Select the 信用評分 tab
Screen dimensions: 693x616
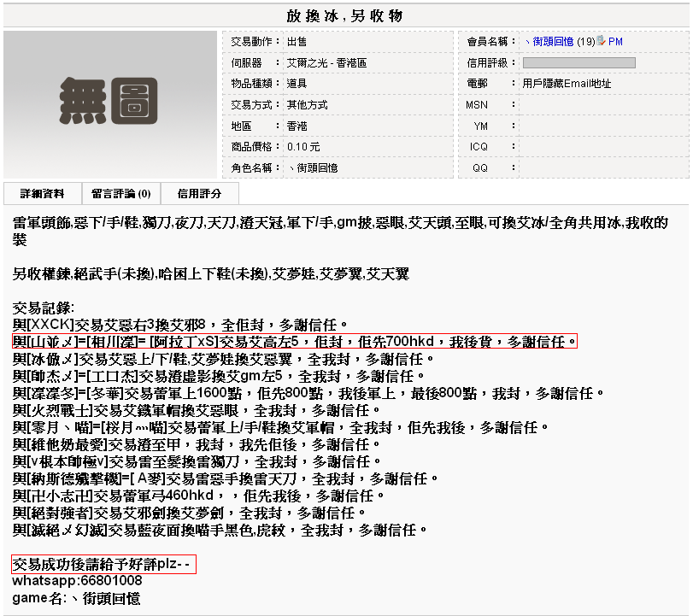[x=198, y=194]
